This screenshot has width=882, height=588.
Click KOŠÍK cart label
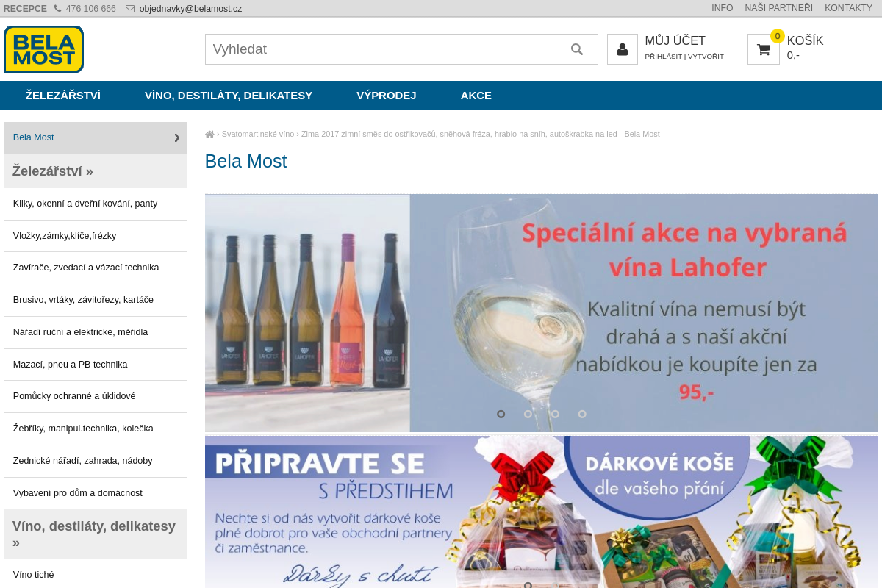(805, 41)
